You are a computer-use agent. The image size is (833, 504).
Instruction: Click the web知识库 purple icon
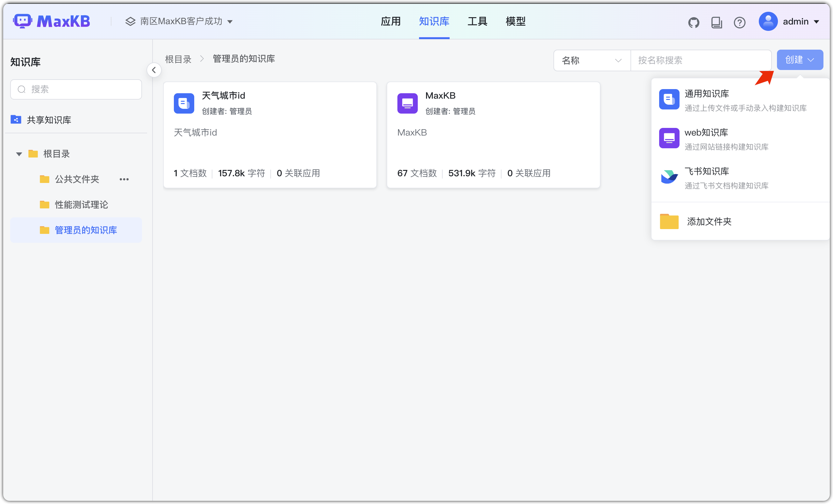669,138
